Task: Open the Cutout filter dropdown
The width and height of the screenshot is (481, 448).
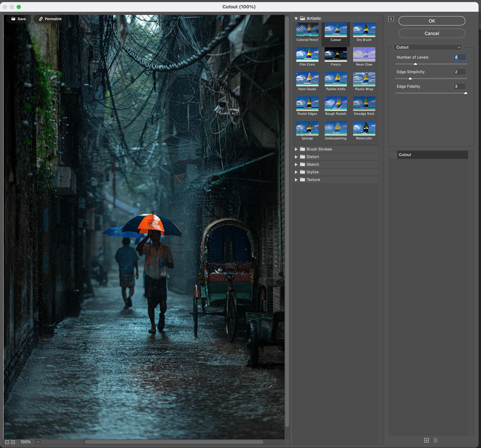Action: pyautogui.click(x=427, y=47)
